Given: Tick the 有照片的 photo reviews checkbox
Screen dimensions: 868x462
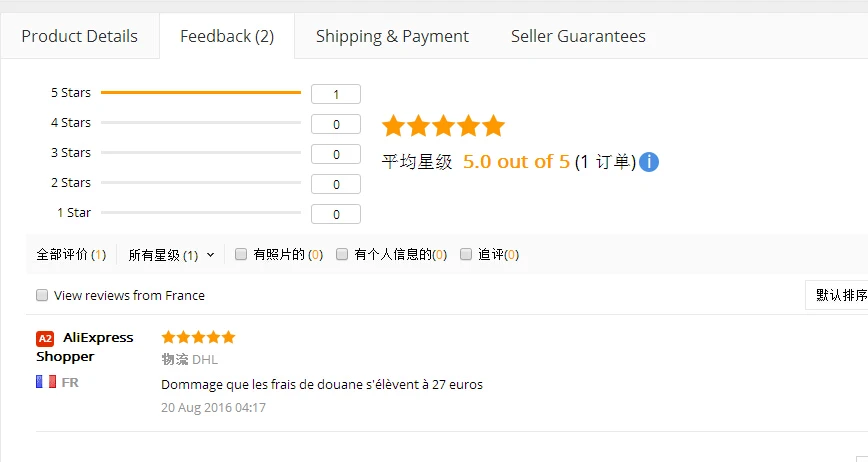Looking at the screenshot, I should tap(241, 254).
